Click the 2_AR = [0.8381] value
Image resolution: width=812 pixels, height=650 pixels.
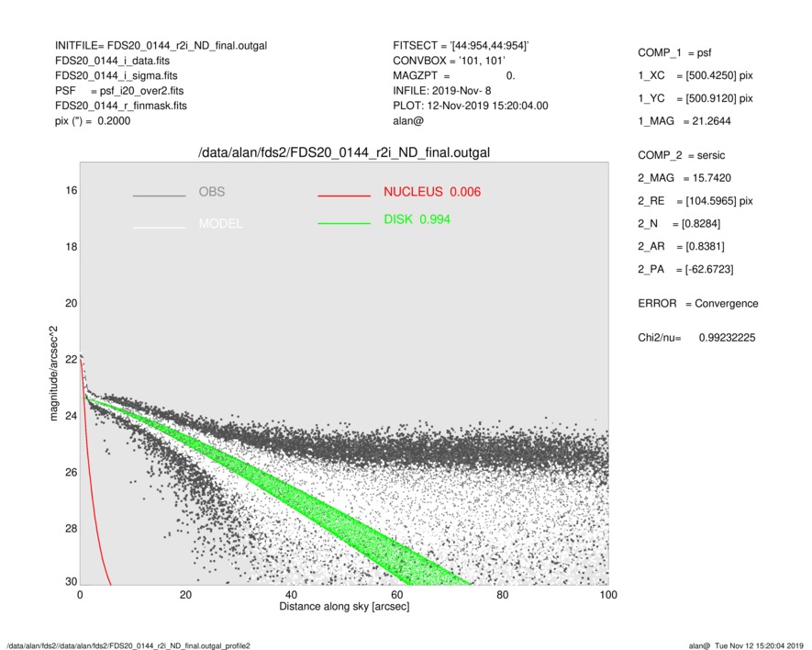[x=681, y=247]
